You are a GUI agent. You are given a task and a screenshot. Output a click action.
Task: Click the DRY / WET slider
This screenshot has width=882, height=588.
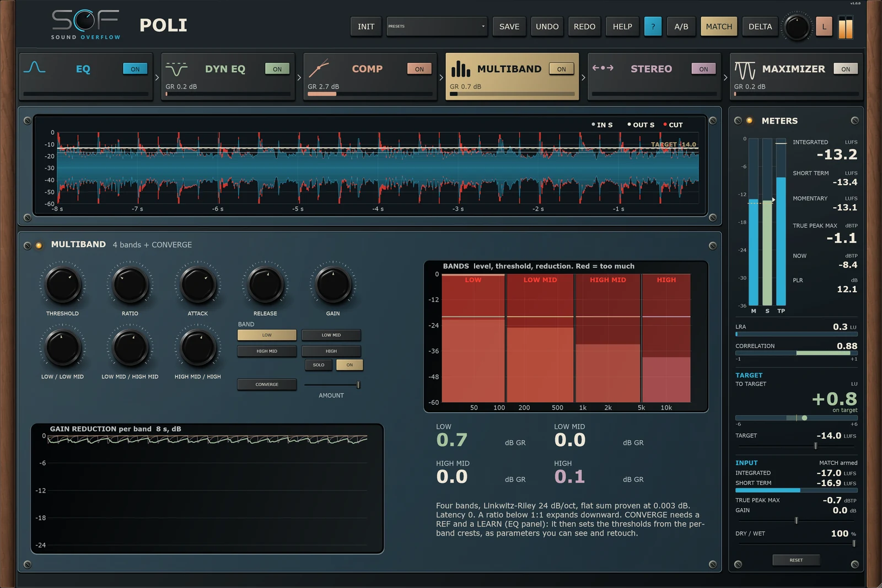tap(796, 543)
